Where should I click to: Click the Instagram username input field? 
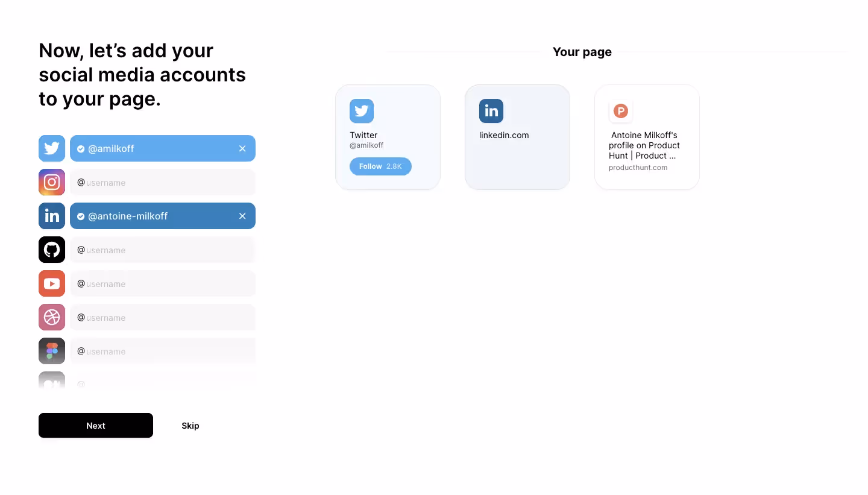(163, 182)
